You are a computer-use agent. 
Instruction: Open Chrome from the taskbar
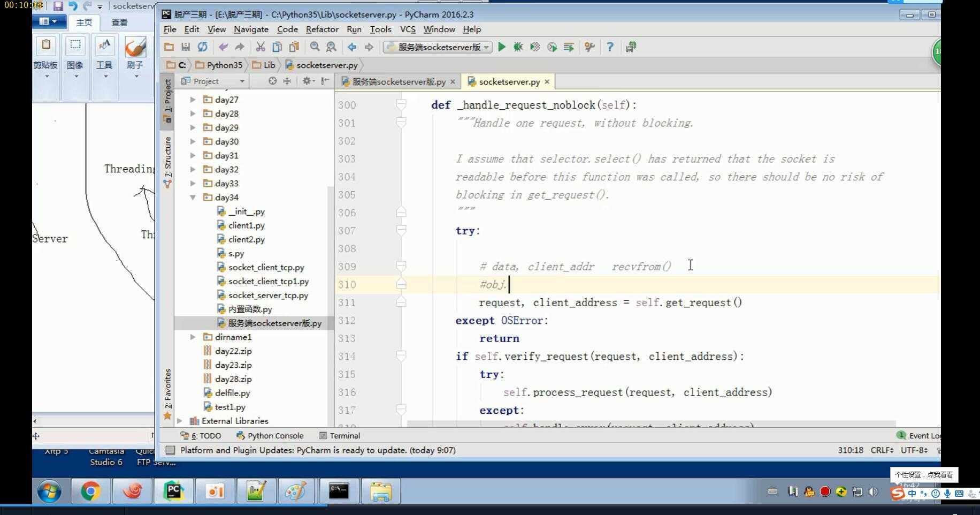tap(90, 491)
